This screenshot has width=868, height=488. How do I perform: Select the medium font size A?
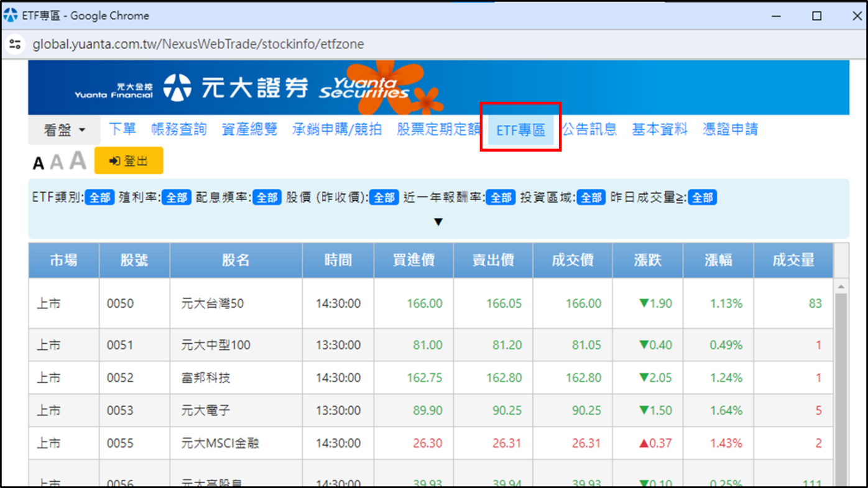[x=57, y=162]
